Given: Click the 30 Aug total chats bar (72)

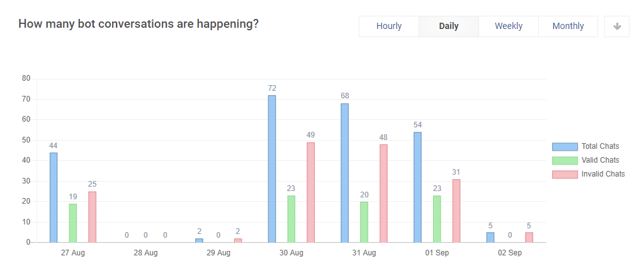Looking at the screenshot, I should [272, 168].
